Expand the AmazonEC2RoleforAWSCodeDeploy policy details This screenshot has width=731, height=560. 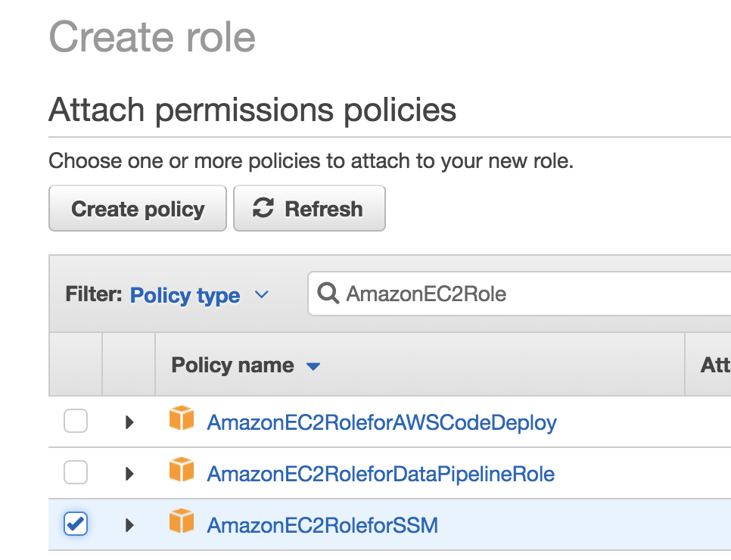129,422
